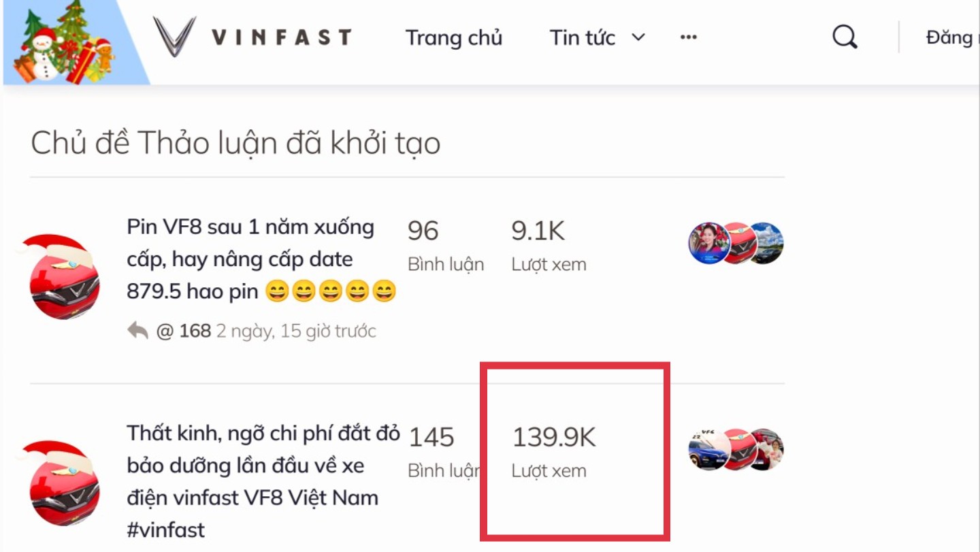Click the 96 Bình luận count
This screenshot has height=552, width=980.
coord(446,244)
